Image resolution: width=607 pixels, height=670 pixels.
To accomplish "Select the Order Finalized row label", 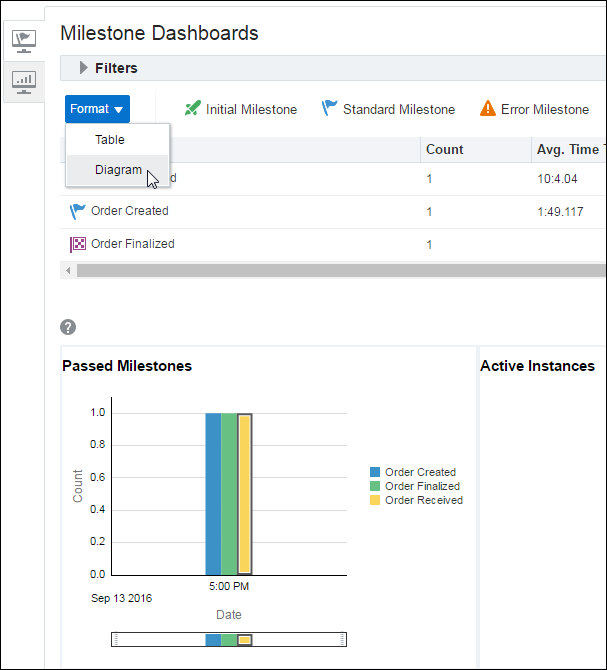I will (132, 244).
